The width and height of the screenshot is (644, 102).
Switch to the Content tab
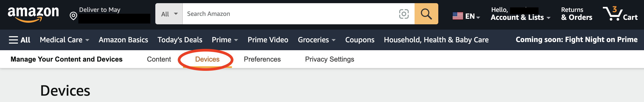click(x=159, y=59)
